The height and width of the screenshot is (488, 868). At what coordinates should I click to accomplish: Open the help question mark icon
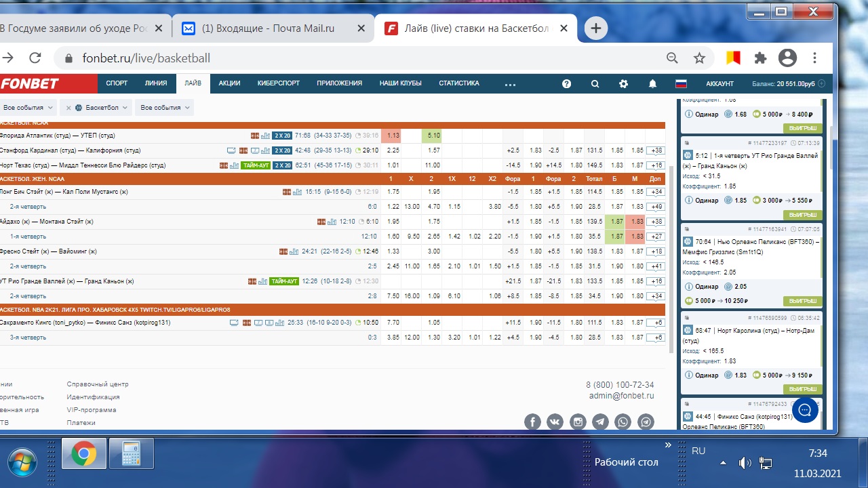(566, 84)
